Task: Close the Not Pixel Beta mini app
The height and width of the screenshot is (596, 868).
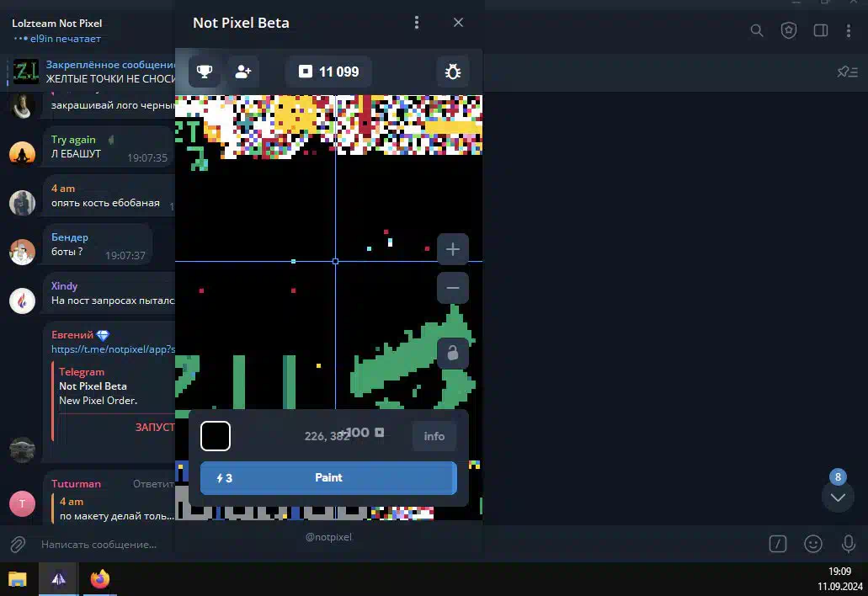Action: (458, 22)
